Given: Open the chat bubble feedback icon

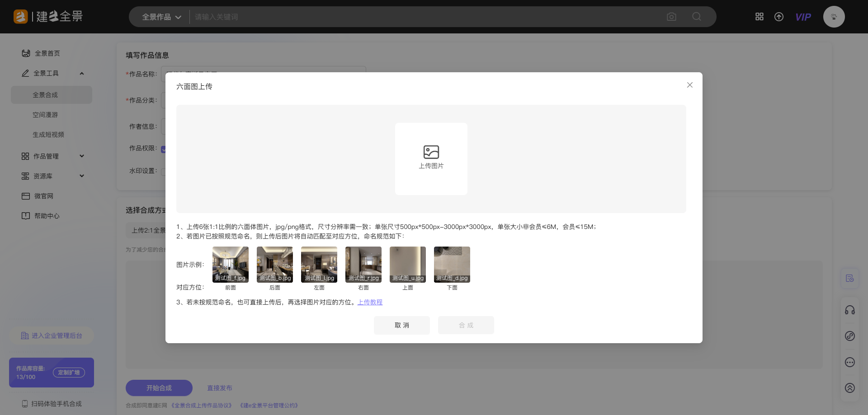Looking at the screenshot, I should [x=850, y=362].
